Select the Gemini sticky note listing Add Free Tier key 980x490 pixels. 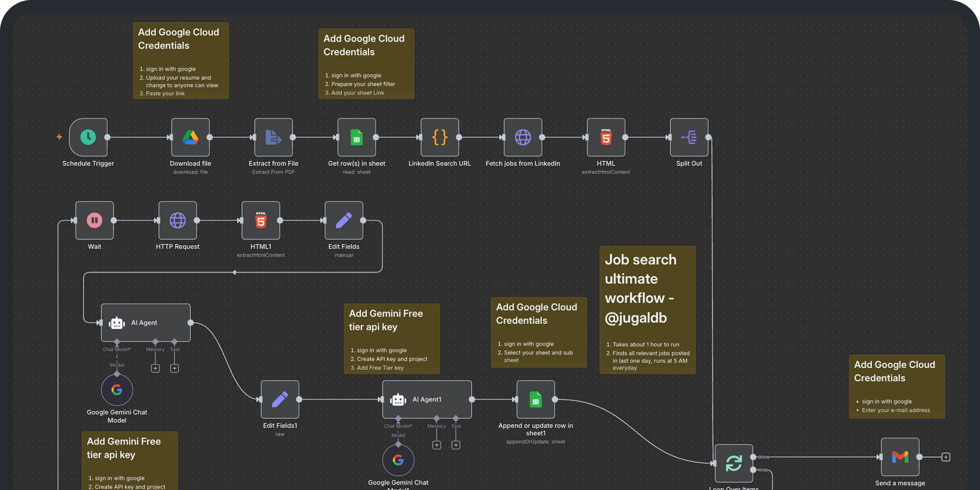pyautogui.click(x=392, y=339)
